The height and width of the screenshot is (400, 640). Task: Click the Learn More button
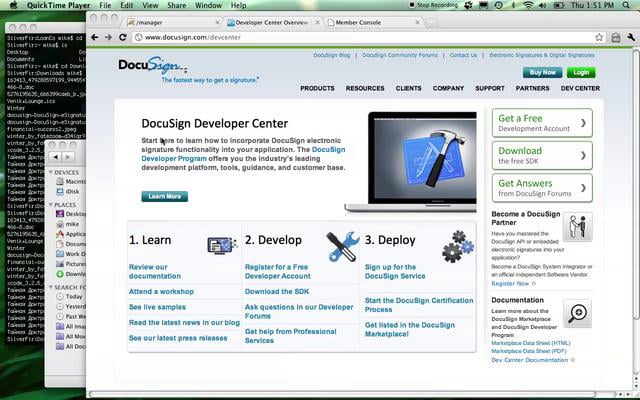pyautogui.click(x=164, y=196)
